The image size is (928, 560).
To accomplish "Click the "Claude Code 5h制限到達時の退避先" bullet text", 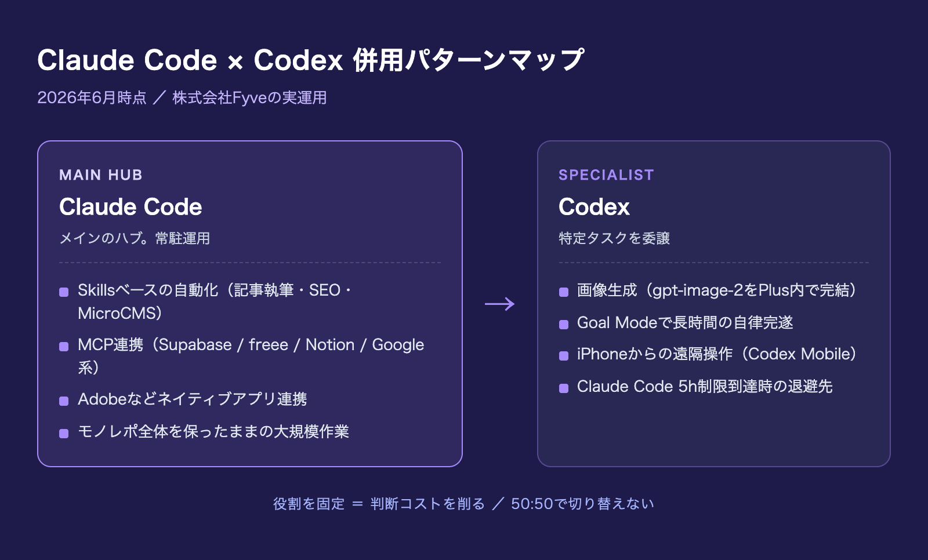I will pos(705,387).
